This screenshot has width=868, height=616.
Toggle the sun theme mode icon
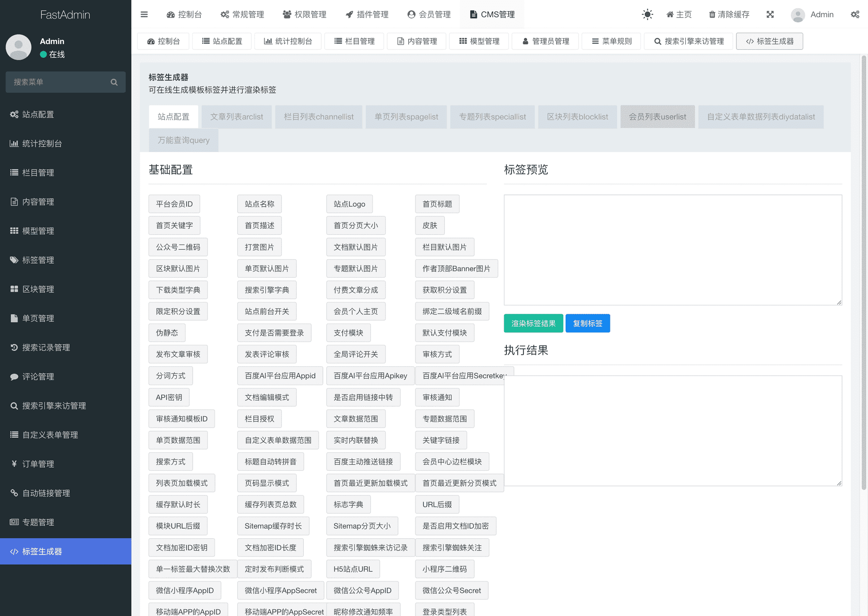click(x=647, y=14)
